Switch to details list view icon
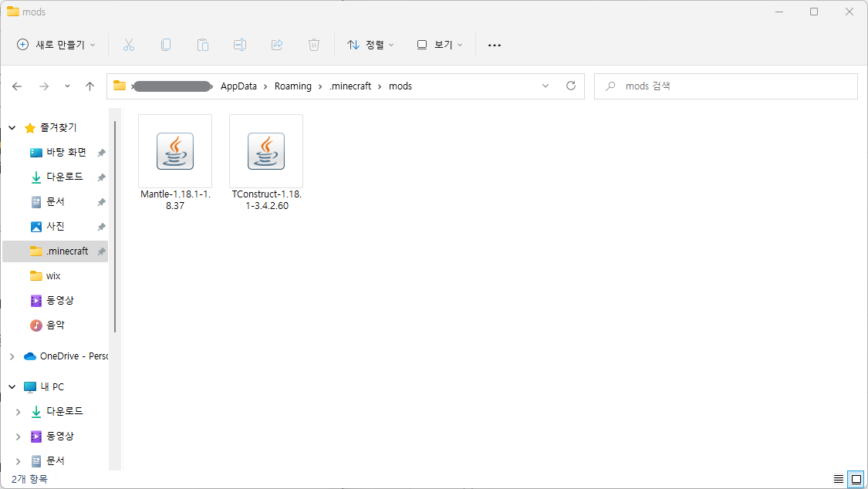Viewport: 868px width, 489px height. [x=839, y=479]
